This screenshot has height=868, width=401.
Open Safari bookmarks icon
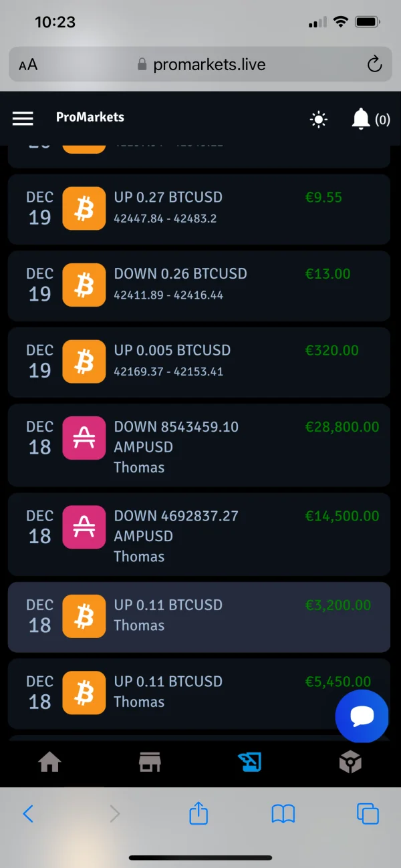[283, 813]
